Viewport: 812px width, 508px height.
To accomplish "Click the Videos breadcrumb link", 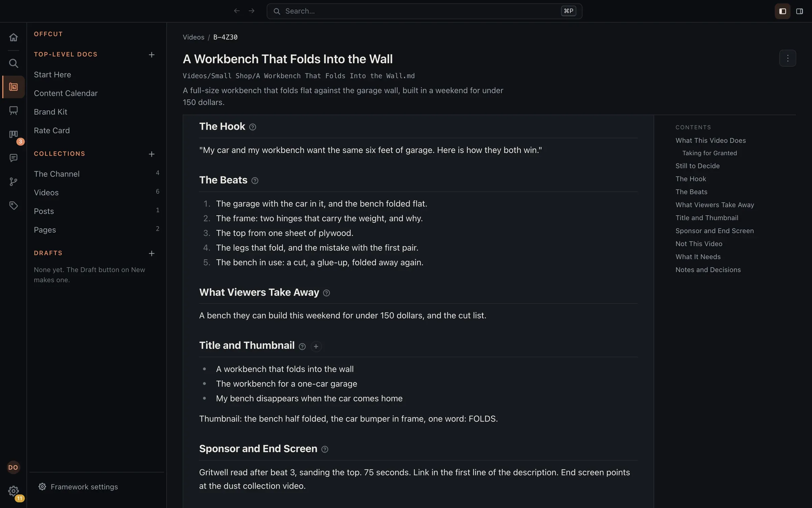I will [194, 37].
